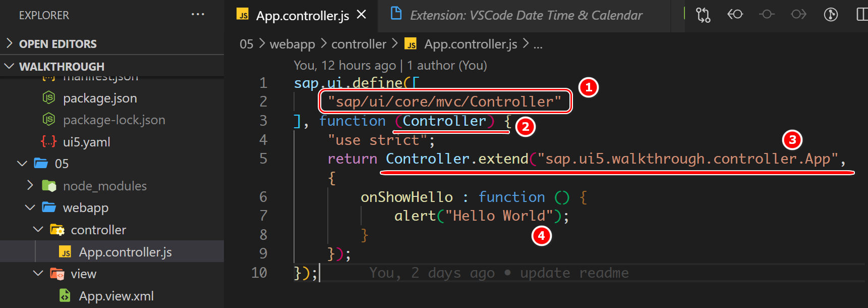Open the commit graph icon in the toolbar
Image resolution: width=868 pixels, height=308 pixels.
tap(830, 15)
